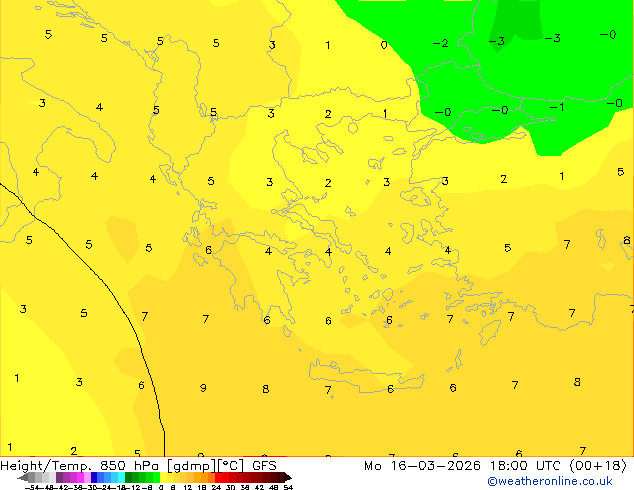Viewport: 634px width, 490px height.
Task: Click the '[gdmp]' unit label
Action: (191, 466)
